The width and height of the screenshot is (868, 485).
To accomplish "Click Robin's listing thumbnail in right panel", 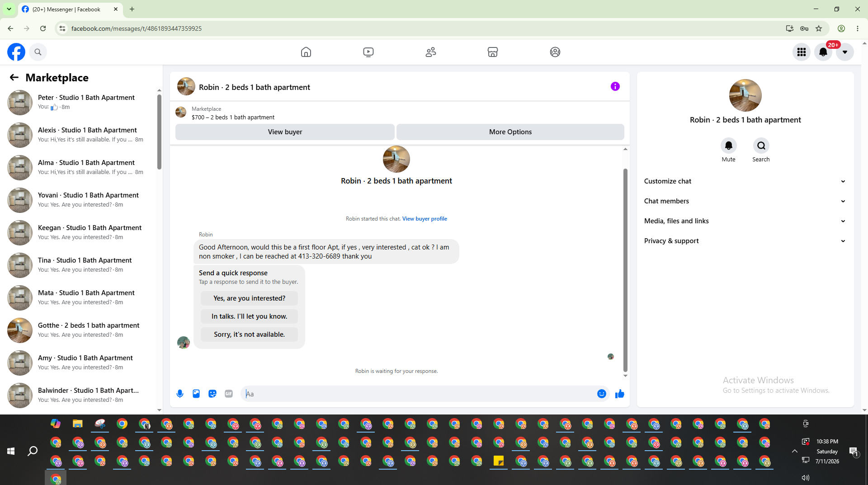I will click(x=745, y=95).
